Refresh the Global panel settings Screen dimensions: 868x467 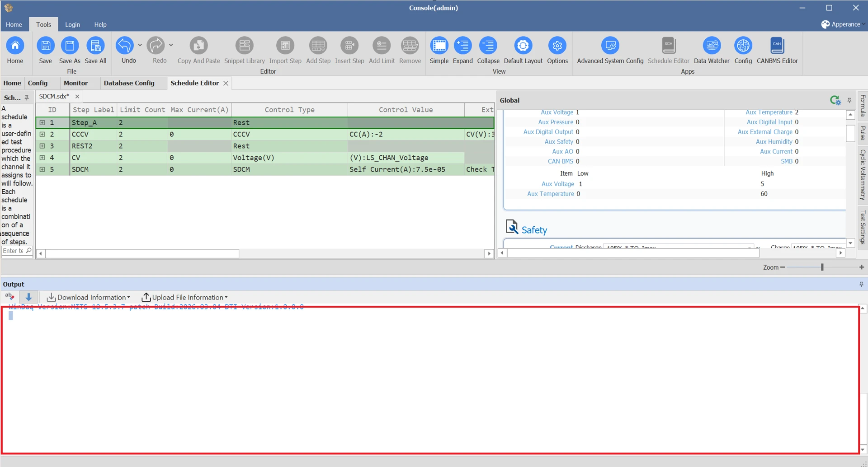(835, 100)
